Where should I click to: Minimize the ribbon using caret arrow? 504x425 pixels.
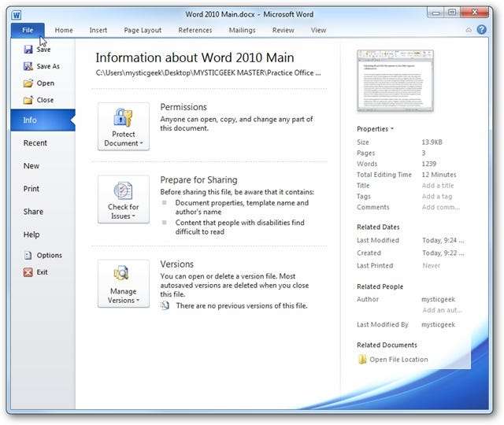(x=469, y=30)
